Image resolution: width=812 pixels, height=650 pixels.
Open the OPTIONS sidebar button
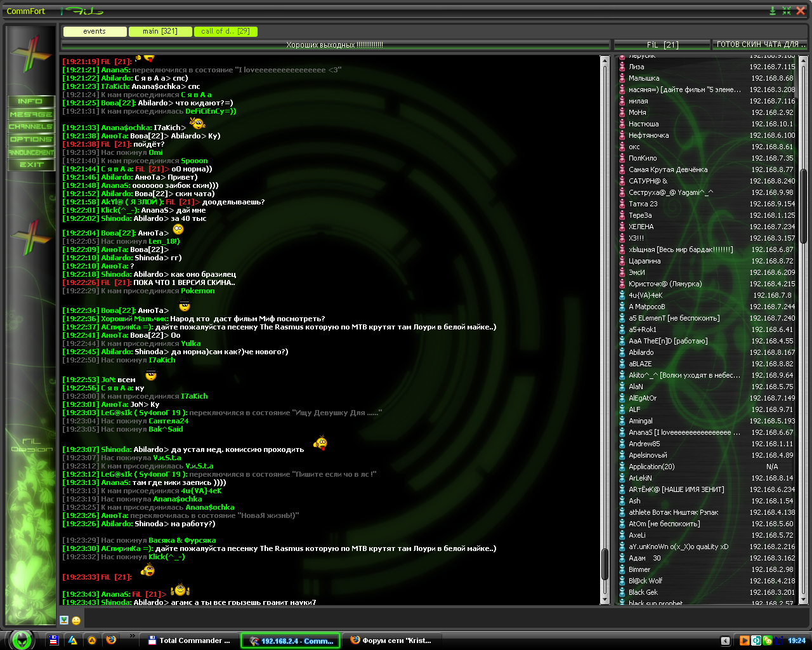click(x=30, y=139)
